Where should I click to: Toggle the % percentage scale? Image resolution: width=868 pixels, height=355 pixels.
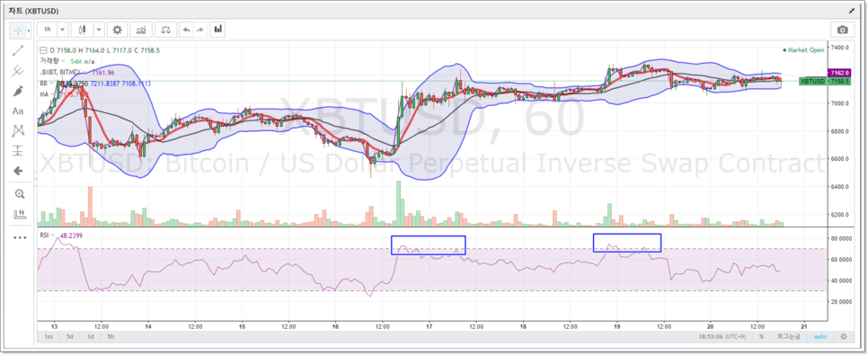[762, 337]
